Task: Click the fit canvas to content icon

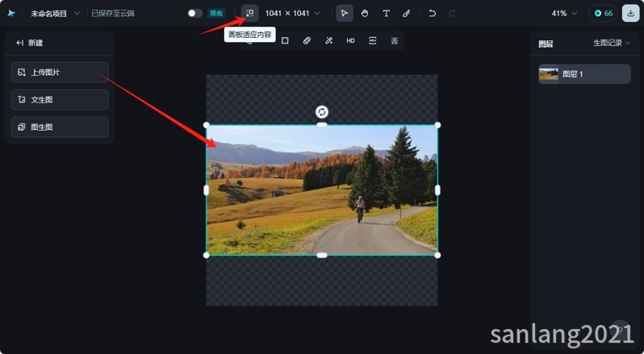Action: click(x=250, y=13)
